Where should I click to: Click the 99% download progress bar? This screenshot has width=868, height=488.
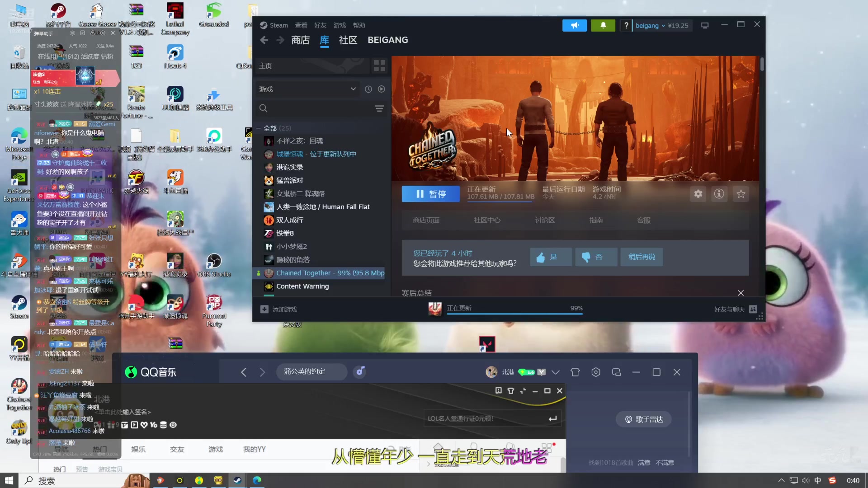[514, 313]
